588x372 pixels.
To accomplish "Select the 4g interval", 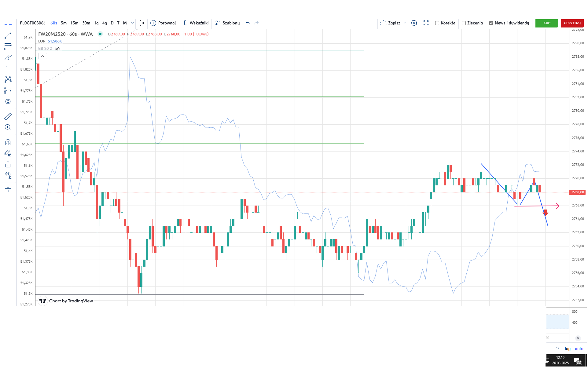I will point(105,23).
